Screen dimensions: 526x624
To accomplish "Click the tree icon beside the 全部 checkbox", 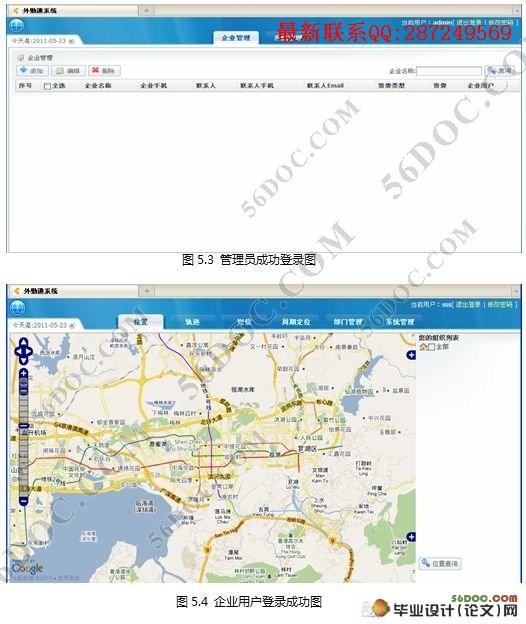I will pos(423,347).
